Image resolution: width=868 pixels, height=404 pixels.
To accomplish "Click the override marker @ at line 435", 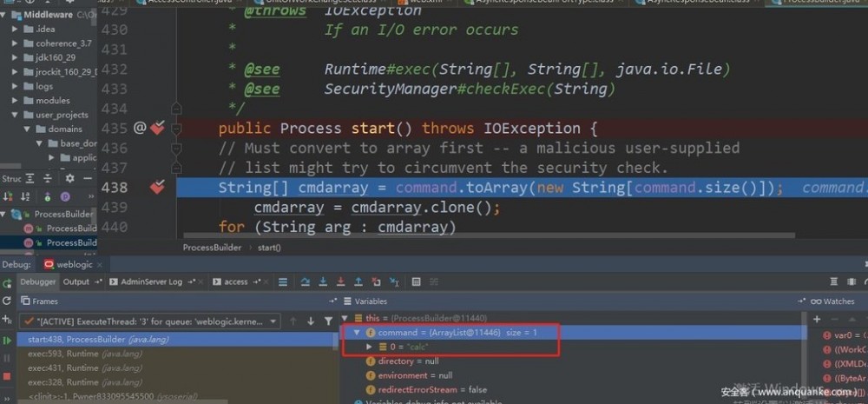I will click(140, 129).
